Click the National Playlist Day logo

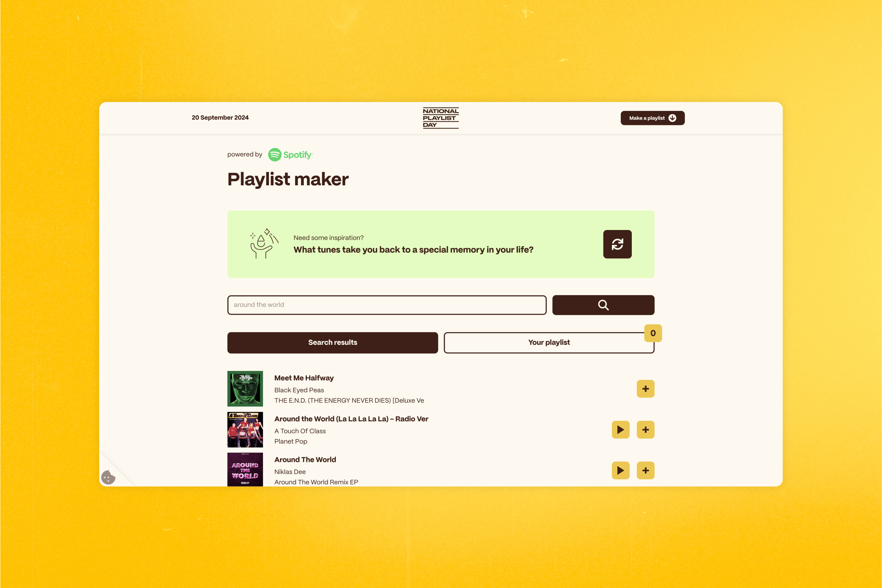pos(441,118)
